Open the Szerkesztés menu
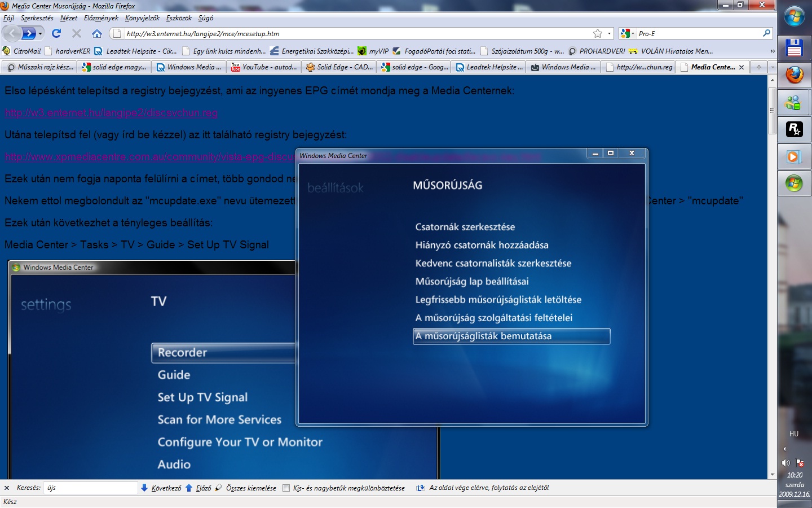Screen dimensions: 812x508 pos(37,18)
